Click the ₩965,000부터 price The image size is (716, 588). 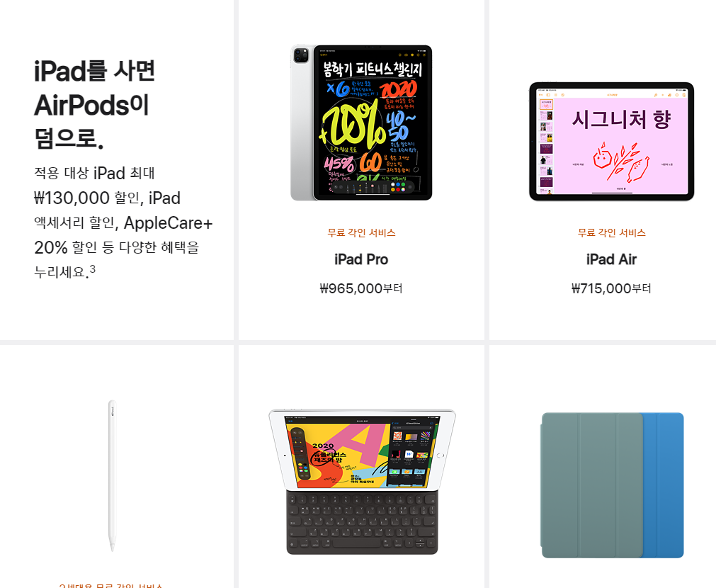[361, 288]
